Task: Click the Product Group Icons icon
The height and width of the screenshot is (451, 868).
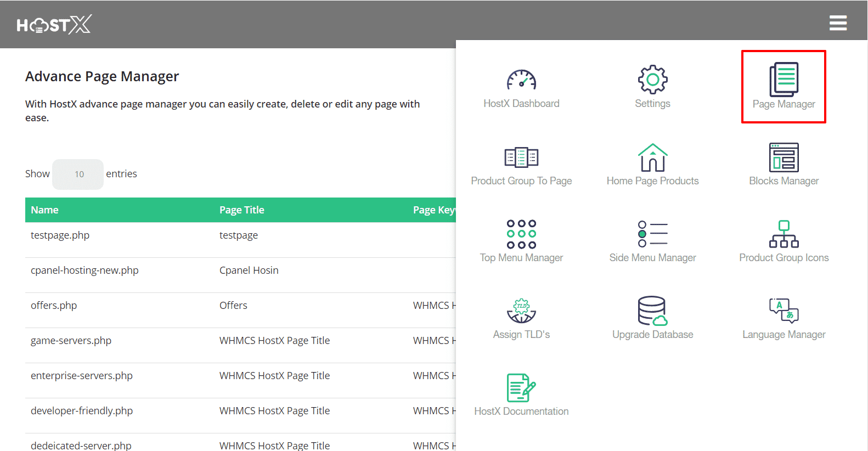Action: (x=784, y=234)
